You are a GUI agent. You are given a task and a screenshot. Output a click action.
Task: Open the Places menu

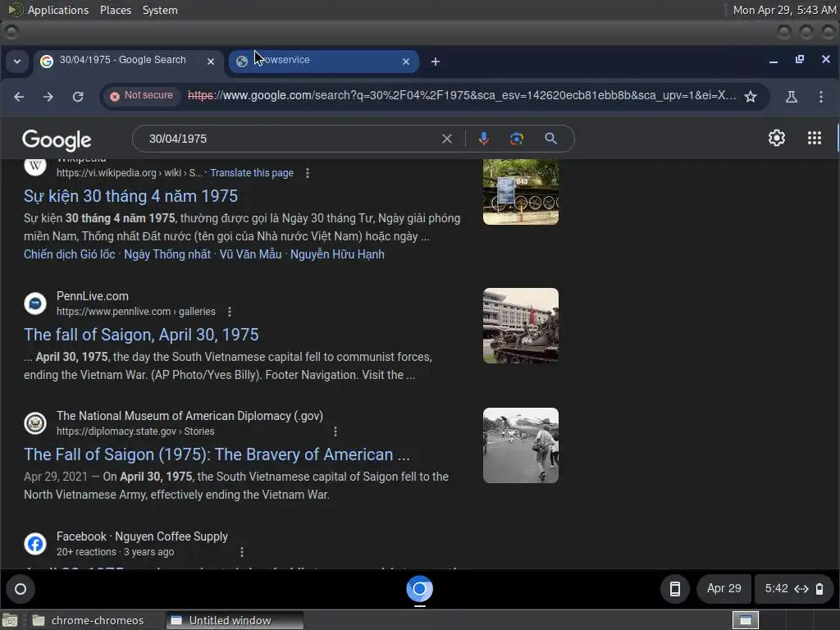tap(115, 10)
